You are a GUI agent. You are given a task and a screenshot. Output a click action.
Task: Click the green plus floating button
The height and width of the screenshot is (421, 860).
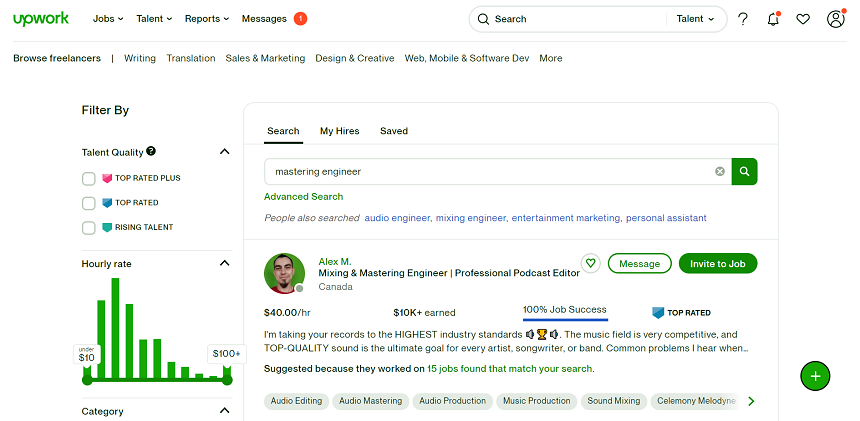815,376
